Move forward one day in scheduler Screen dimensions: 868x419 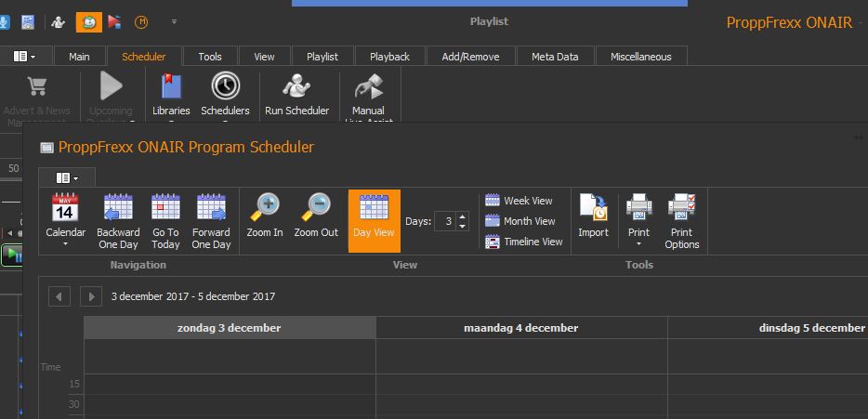(x=211, y=221)
